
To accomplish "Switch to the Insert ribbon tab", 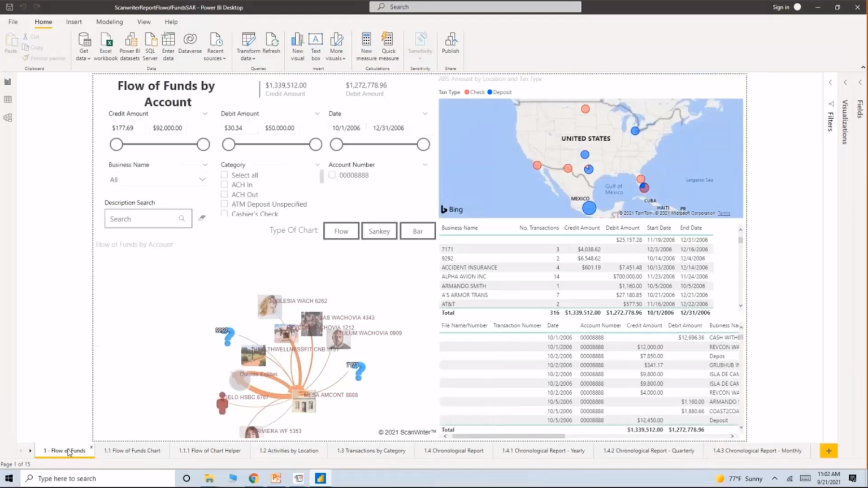I will click(x=73, y=21).
